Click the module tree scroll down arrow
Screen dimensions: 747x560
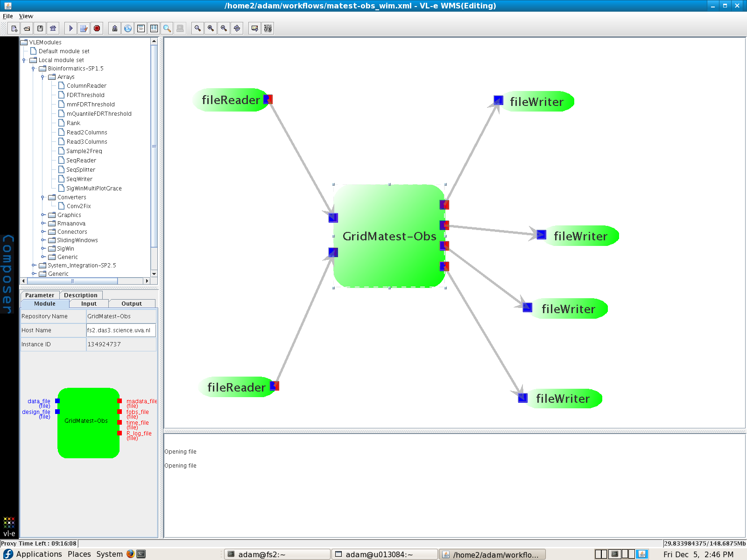click(x=154, y=273)
